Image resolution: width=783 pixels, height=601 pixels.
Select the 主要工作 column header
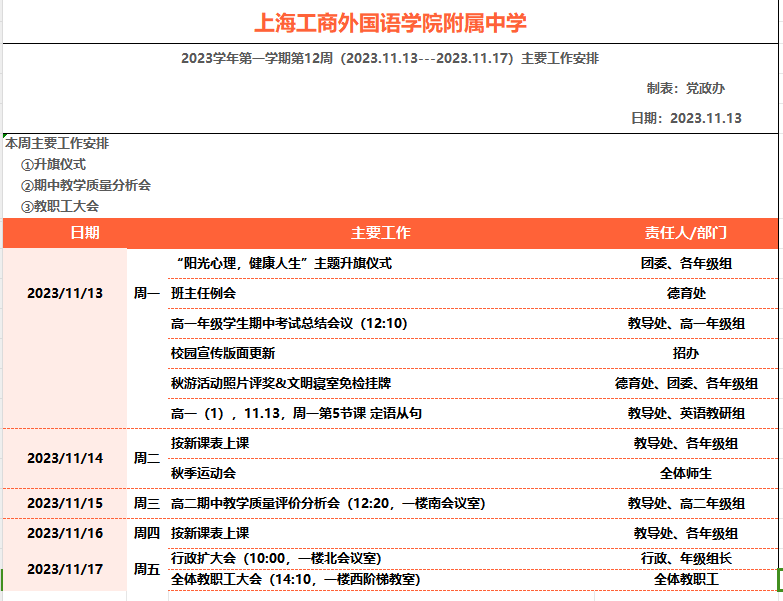(381, 233)
